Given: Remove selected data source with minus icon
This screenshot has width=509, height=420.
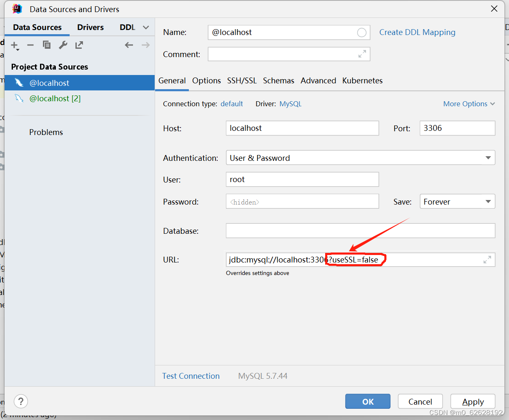Looking at the screenshot, I should [30, 45].
